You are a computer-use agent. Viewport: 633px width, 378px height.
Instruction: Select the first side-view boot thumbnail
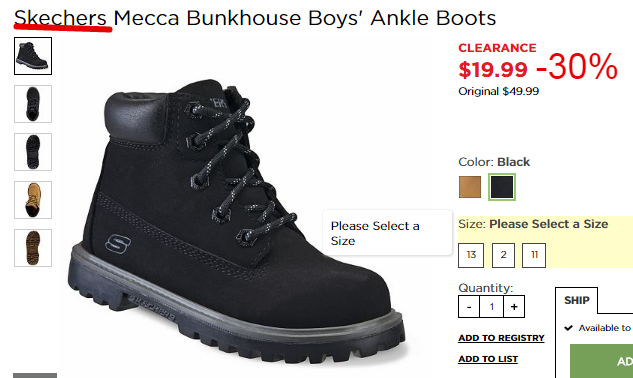coord(33,56)
